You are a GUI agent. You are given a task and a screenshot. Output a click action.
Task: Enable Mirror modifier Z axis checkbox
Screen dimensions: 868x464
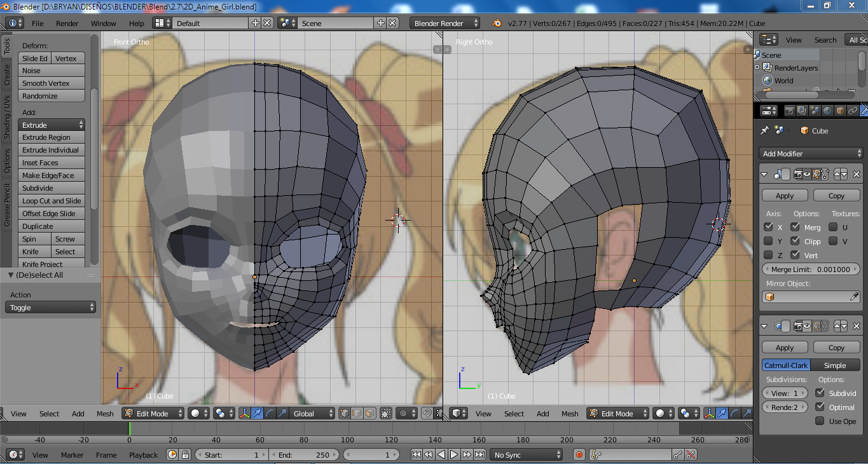(768, 255)
